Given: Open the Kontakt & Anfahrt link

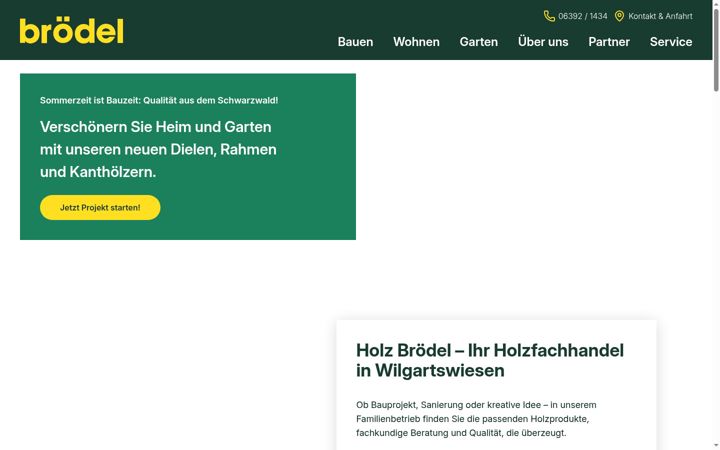Looking at the screenshot, I should coord(660,16).
